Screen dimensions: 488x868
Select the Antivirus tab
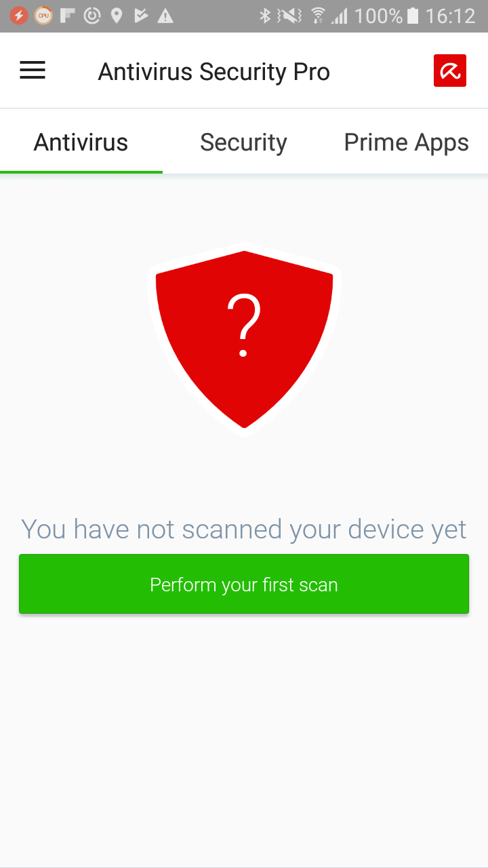[81, 142]
